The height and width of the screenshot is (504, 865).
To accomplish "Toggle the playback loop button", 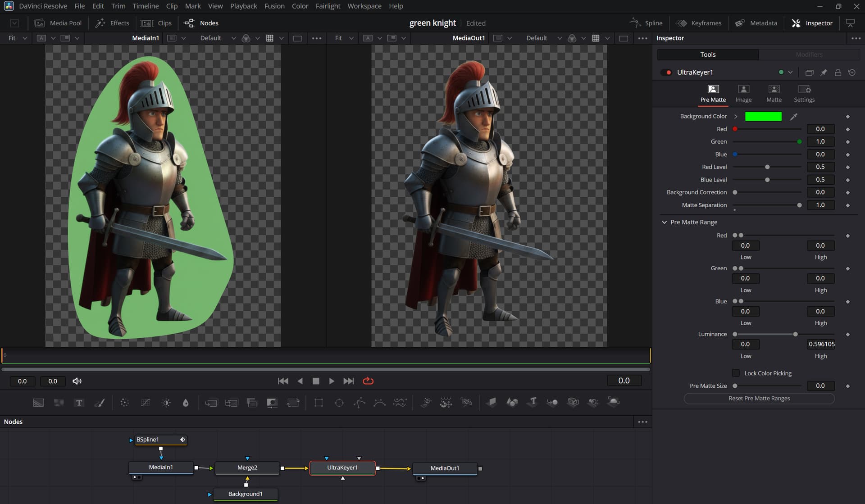I will (x=368, y=381).
